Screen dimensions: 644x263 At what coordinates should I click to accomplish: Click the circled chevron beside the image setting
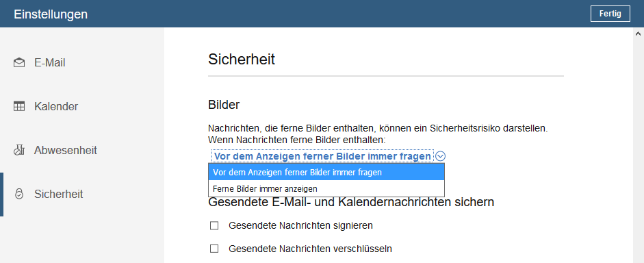(440, 156)
